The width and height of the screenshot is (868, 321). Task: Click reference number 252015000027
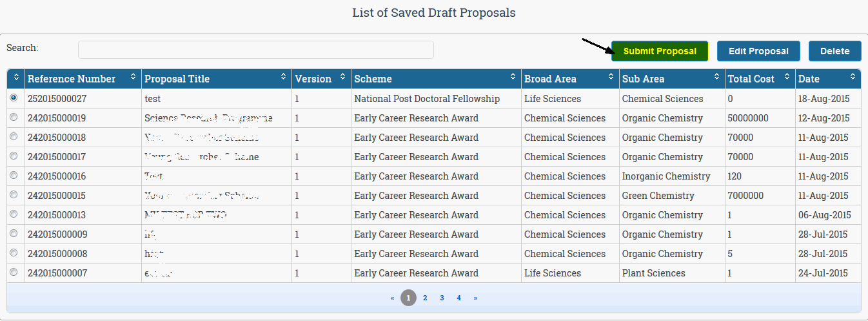pyautogui.click(x=57, y=99)
